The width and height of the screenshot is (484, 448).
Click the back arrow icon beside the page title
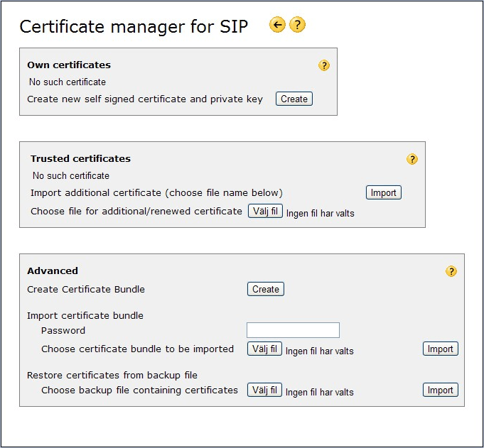click(277, 26)
